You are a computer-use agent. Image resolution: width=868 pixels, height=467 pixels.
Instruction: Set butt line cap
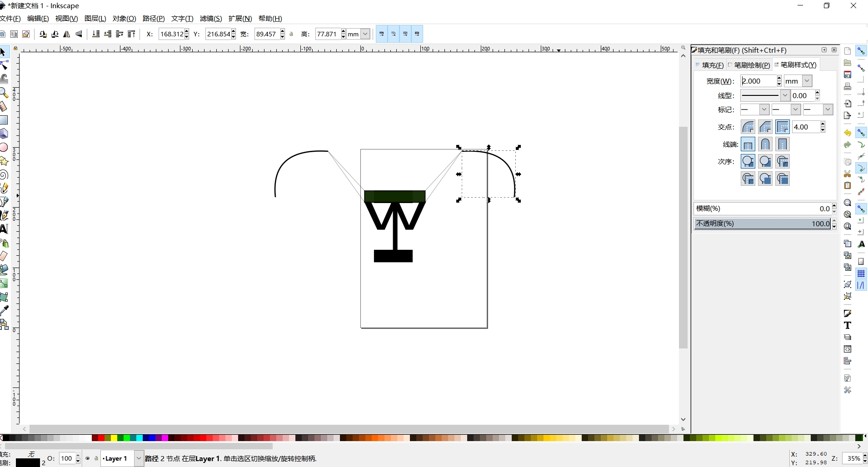coord(748,144)
